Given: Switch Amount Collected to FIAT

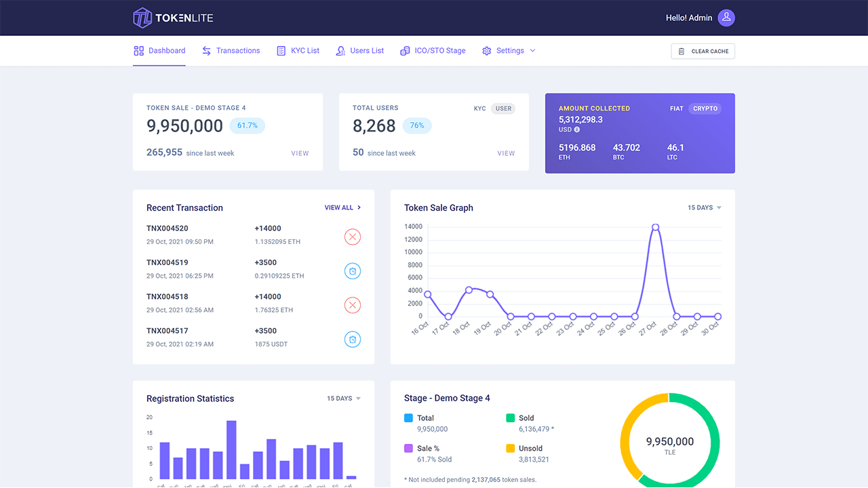Looking at the screenshot, I should tap(676, 108).
